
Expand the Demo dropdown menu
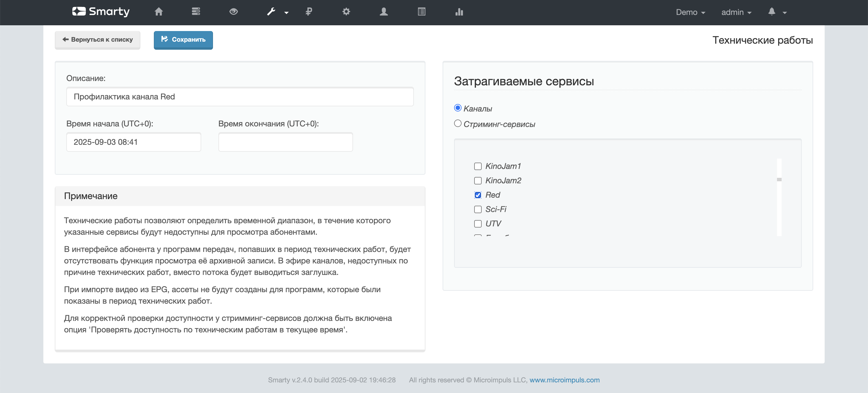(690, 12)
